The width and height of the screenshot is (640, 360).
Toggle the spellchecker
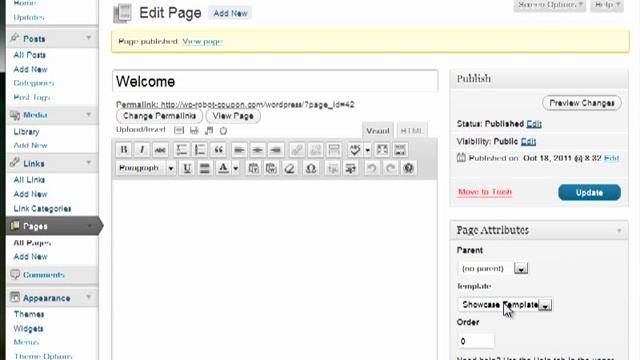pyautogui.click(x=355, y=149)
